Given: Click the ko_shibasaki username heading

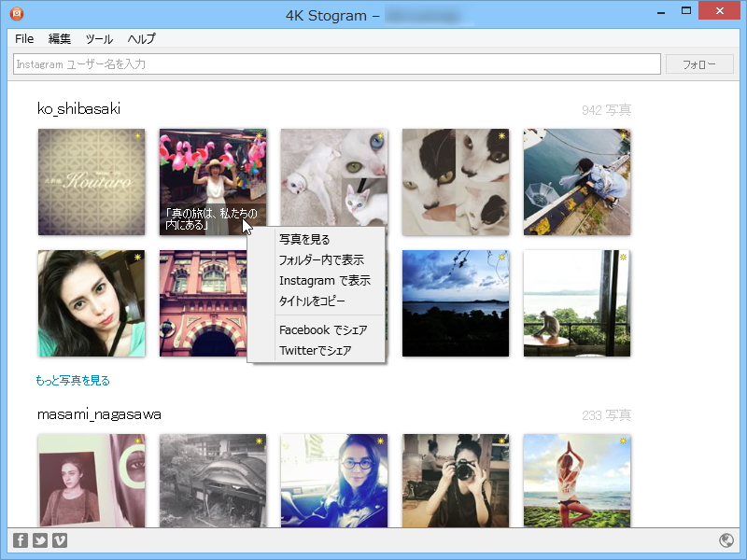Looking at the screenshot, I should (78, 109).
